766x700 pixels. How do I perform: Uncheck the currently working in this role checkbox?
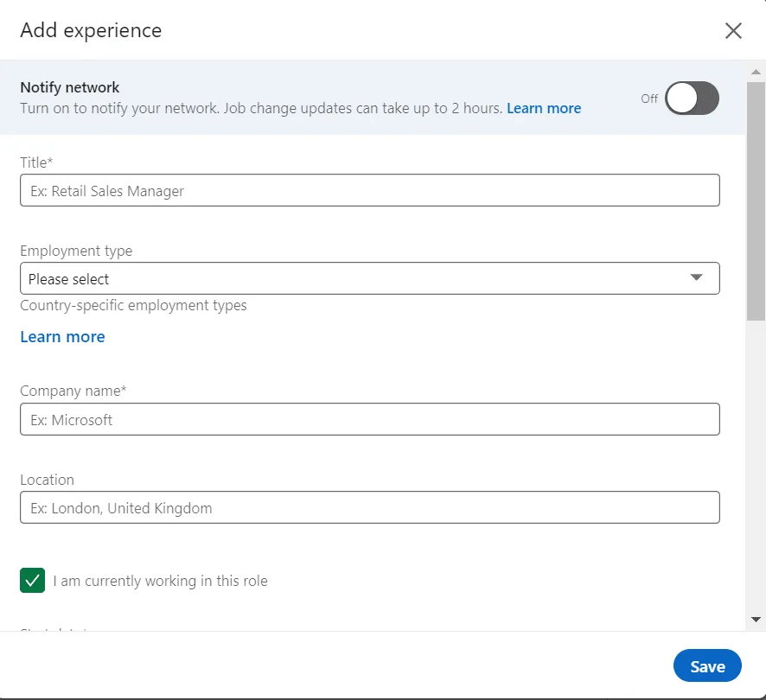[x=33, y=581]
